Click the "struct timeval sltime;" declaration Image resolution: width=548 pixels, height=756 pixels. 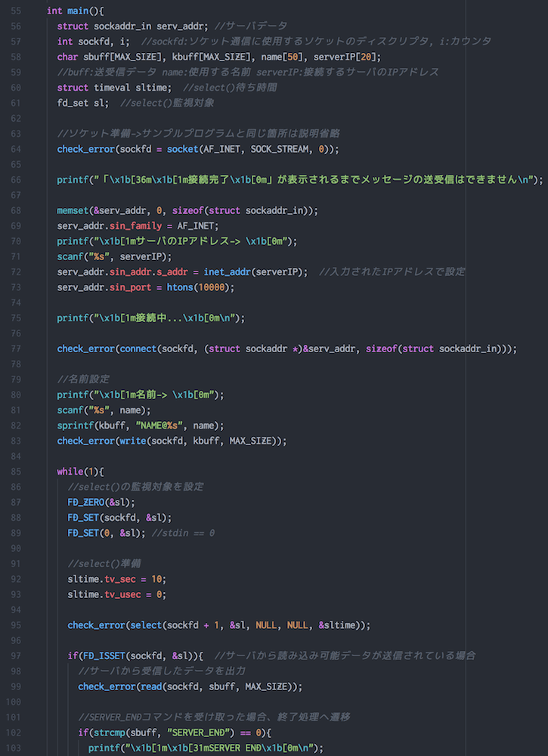point(115,88)
